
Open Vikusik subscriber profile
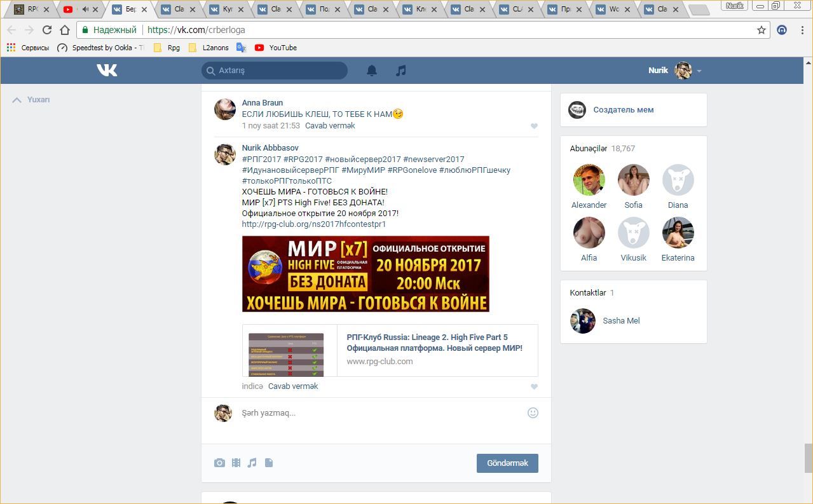click(x=634, y=233)
